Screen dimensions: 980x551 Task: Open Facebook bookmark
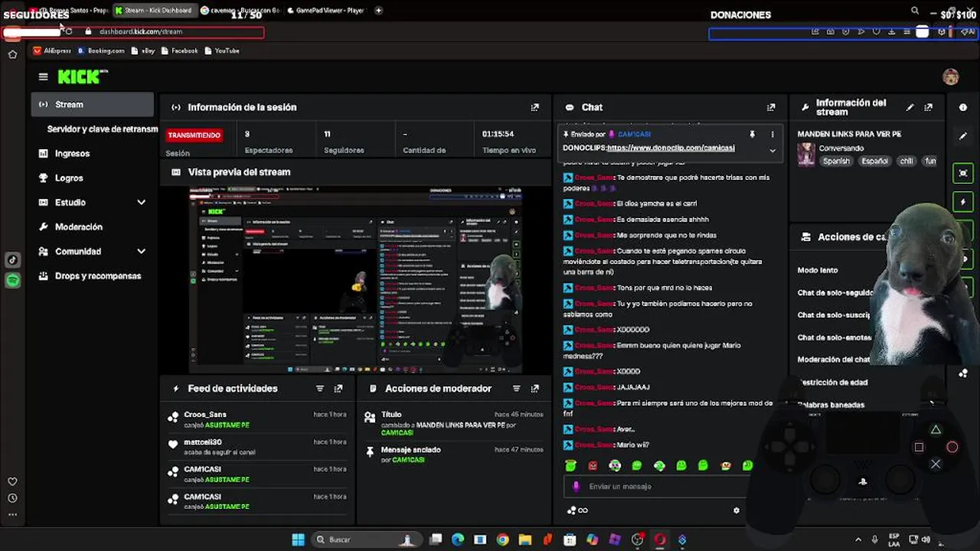(x=179, y=51)
